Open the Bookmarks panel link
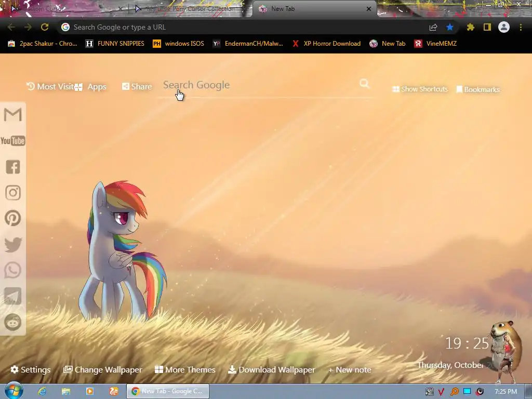This screenshot has height=399, width=532. point(478,89)
